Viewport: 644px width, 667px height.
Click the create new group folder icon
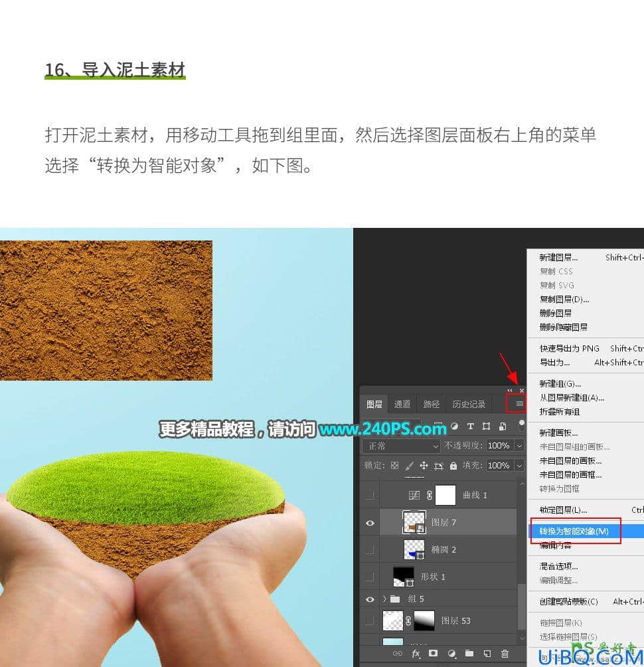tap(469, 653)
